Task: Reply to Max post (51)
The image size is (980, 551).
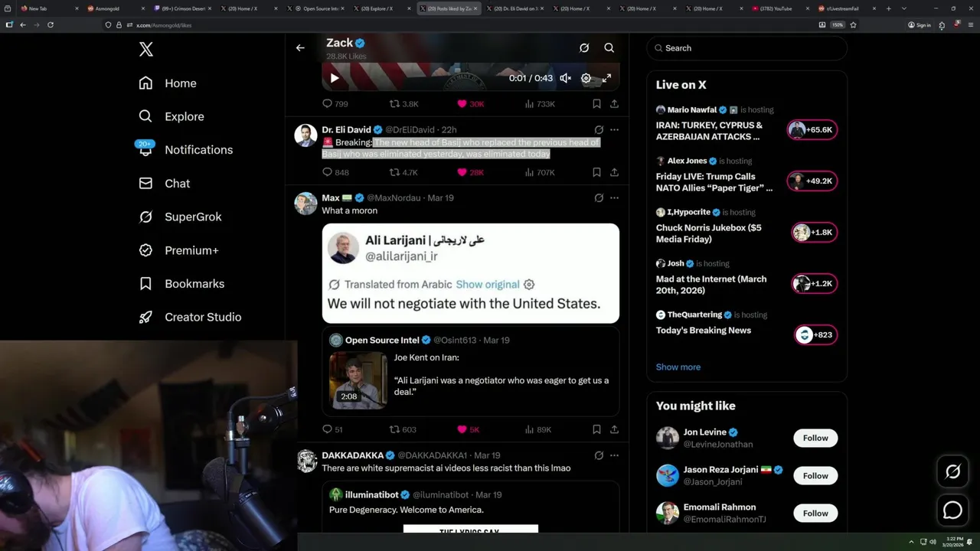Action: click(x=332, y=429)
